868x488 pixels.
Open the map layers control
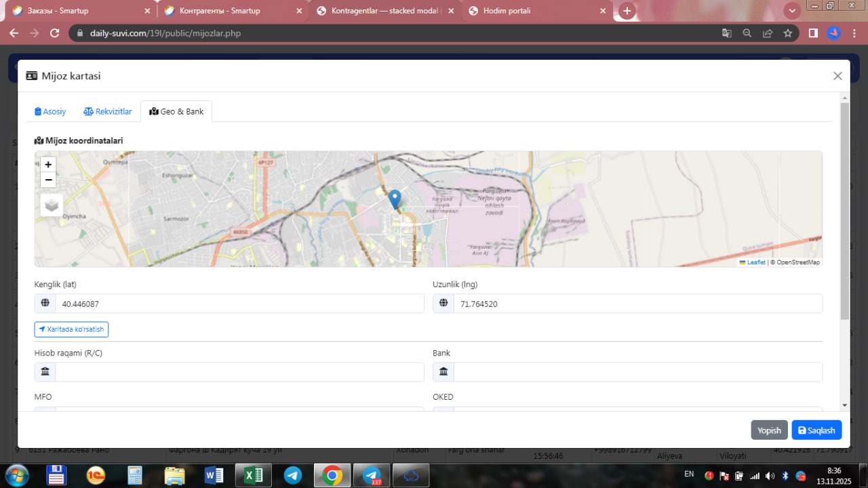coord(52,204)
